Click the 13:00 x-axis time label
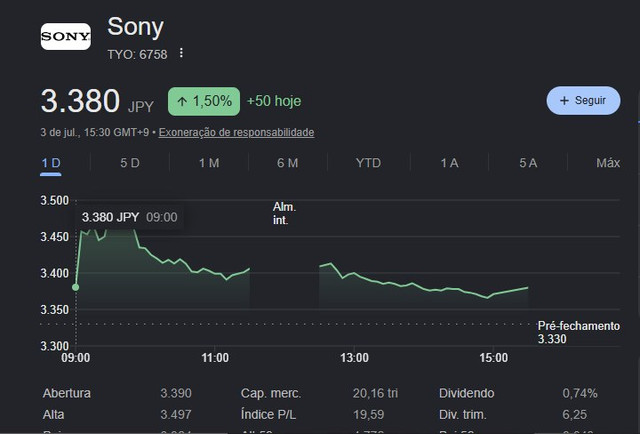Screen dimensions: 640x434 point(354,358)
